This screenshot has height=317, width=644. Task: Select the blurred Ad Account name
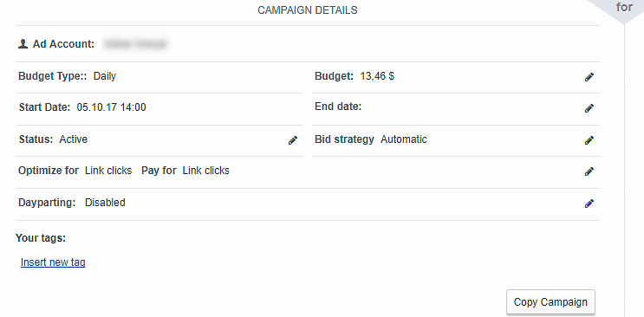pyautogui.click(x=135, y=44)
